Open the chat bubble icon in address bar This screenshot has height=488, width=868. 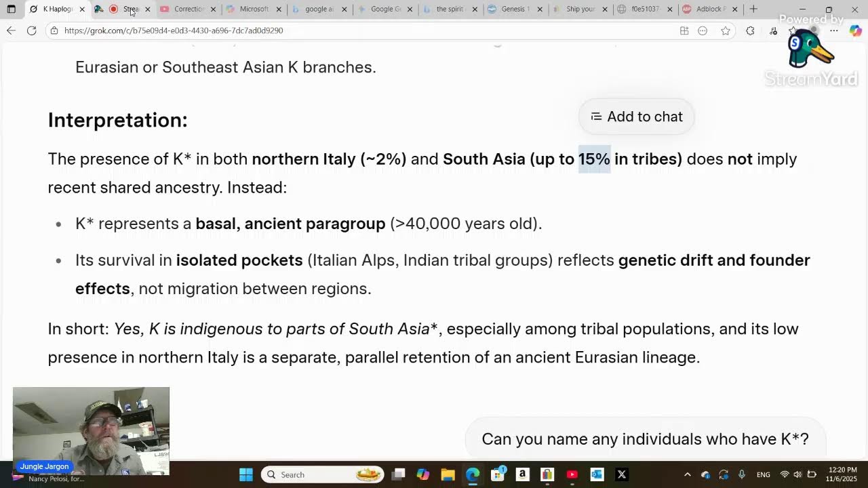(703, 30)
